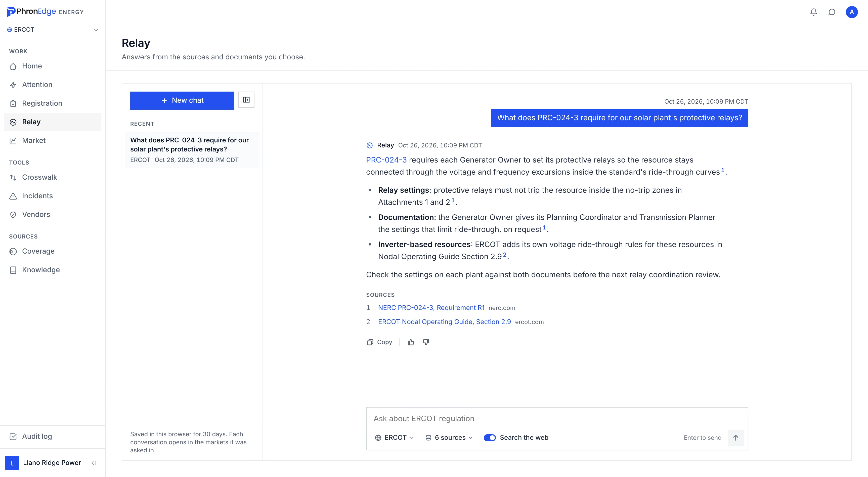The height and width of the screenshot is (477, 868).
Task: Start a New chat
Action: pyautogui.click(x=182, y=100)
